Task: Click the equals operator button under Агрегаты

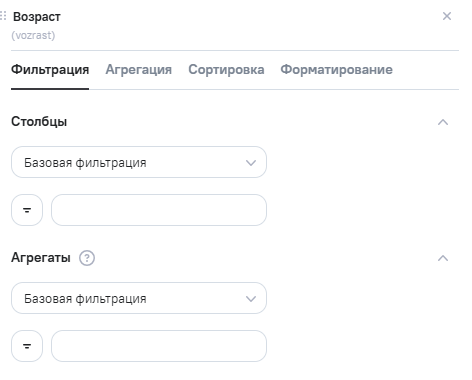Action: pyautogui.click(x=27, y=346)
